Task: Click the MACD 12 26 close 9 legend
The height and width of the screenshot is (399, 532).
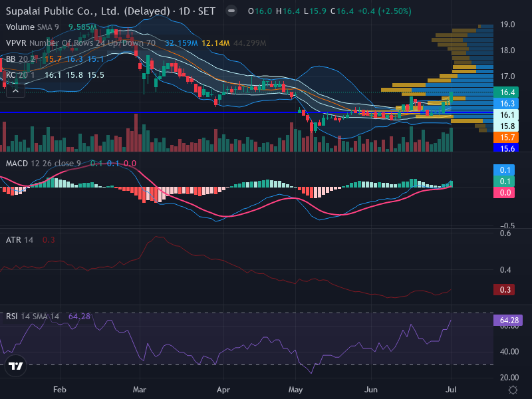Action: tap(43, 164)
